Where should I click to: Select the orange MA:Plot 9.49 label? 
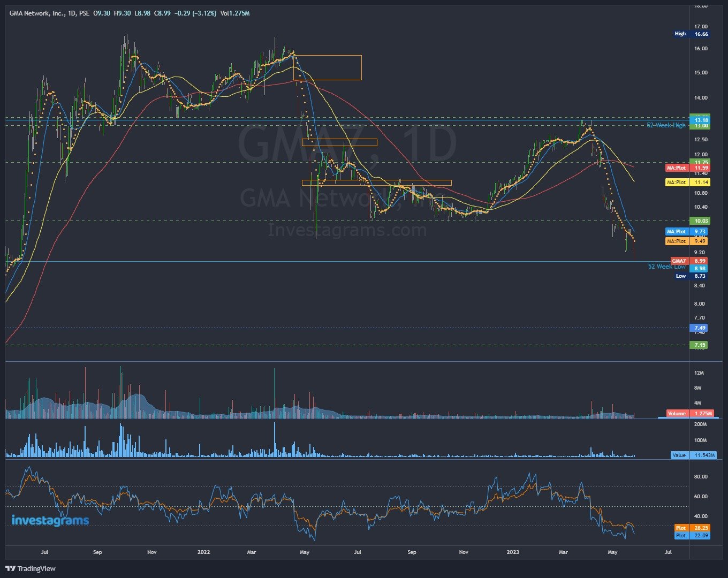687,241
